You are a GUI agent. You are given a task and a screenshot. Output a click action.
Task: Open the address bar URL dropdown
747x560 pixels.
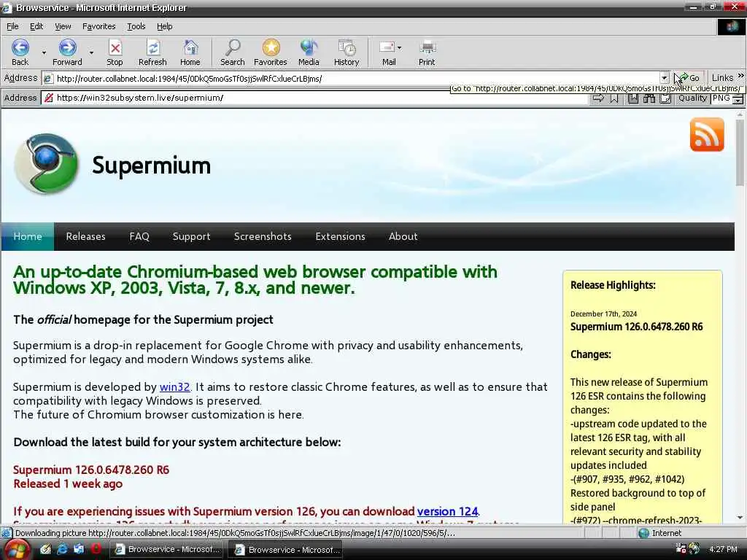pos(665,78)
